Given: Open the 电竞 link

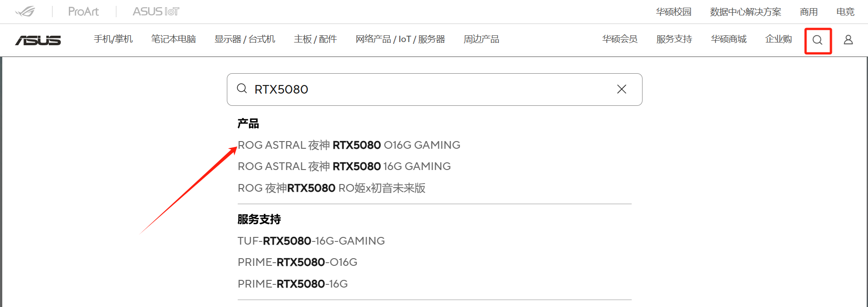Looking at the screenshot, I should pos(845,12).
